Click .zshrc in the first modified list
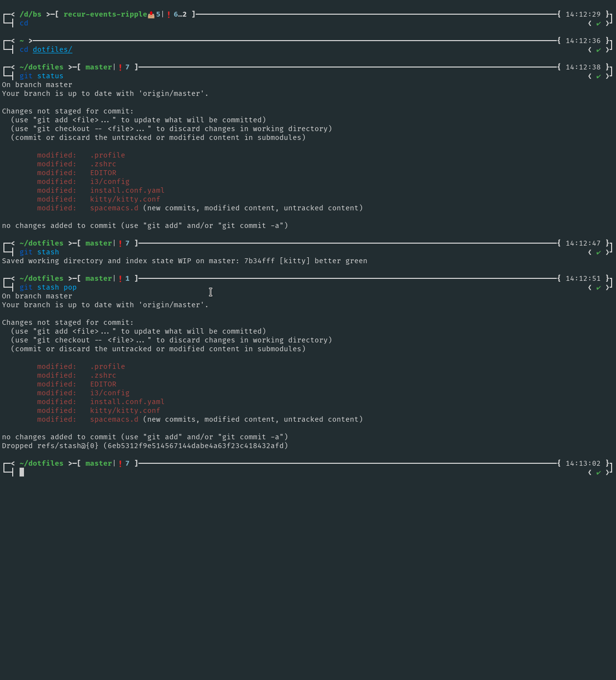The image size is (616, 680). (103, 164)
